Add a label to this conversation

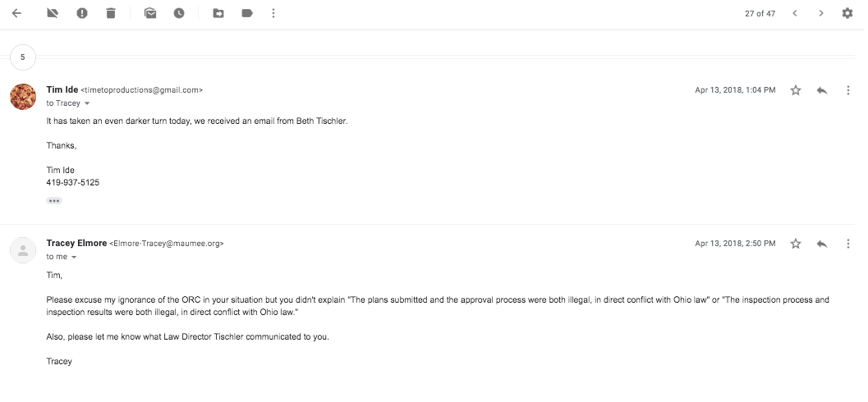tap(246, 13)
